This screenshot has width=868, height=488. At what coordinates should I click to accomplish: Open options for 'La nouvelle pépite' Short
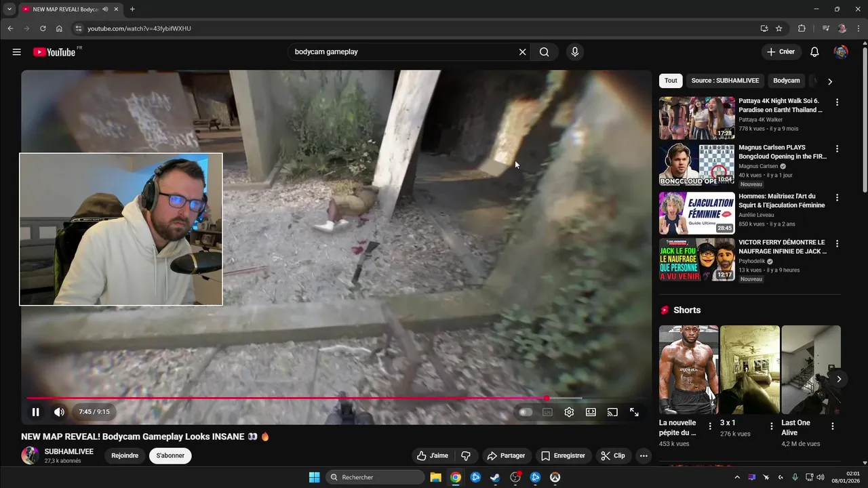(710, 426)
